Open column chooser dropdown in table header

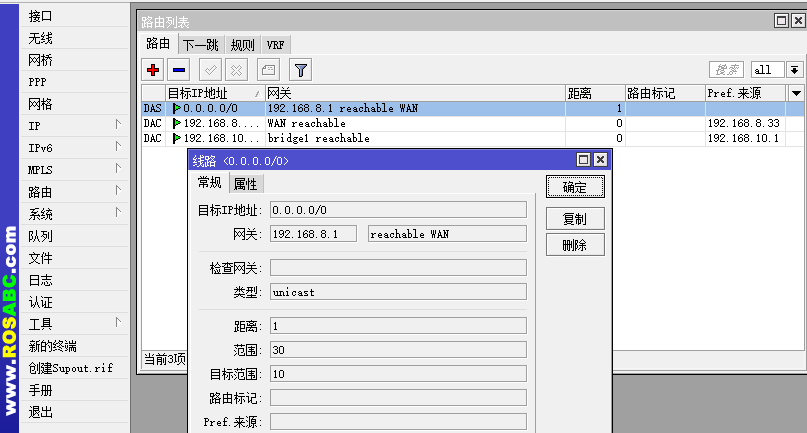796,93
